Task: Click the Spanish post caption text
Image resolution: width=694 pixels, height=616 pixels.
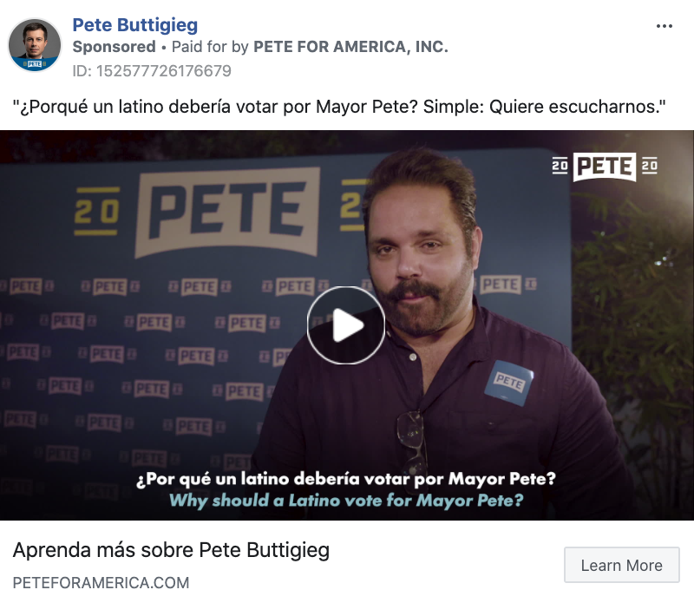Action: tap(339, 107)
